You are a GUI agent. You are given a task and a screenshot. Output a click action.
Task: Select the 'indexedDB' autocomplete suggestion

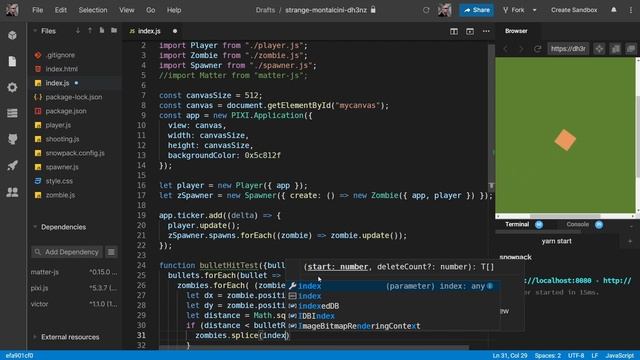tap(393, 306)
